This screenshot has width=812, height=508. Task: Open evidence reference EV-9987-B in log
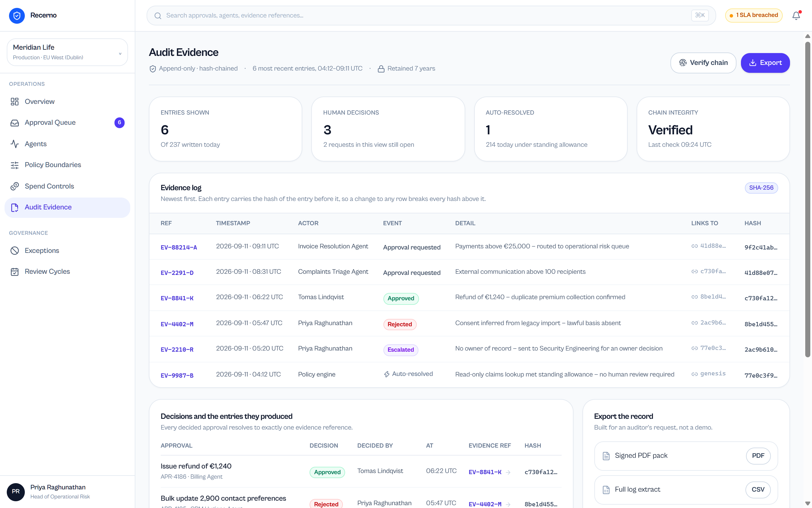(177, 375)
